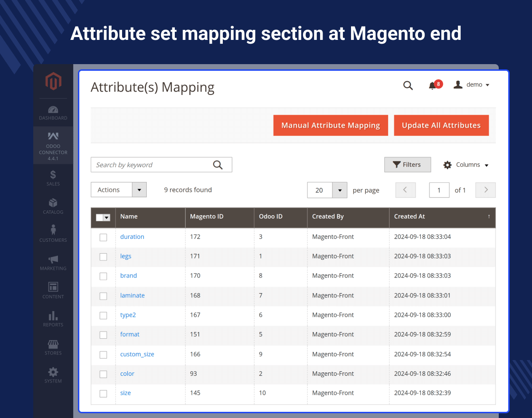Focus the Search by keyword field
Screen dimensions: 532x418
coord(161,164)
